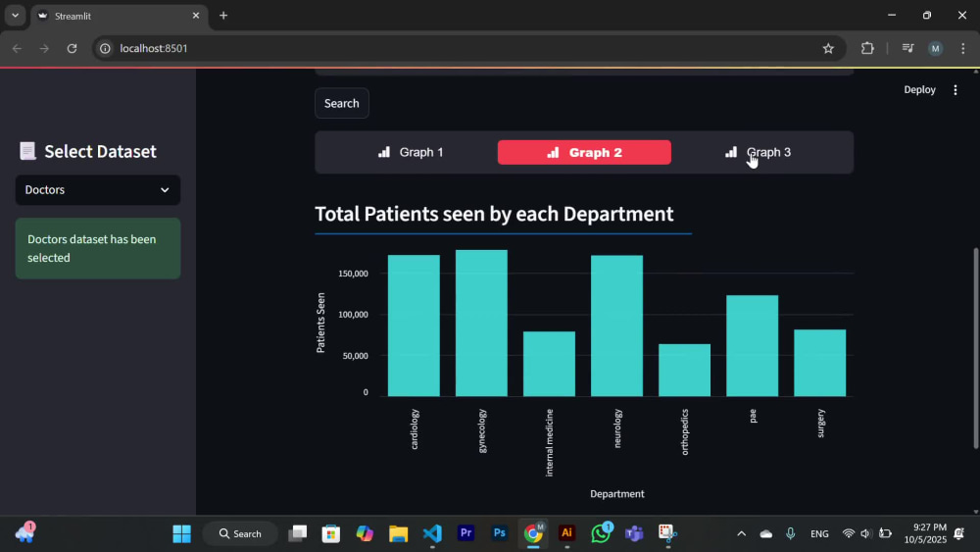
Task: Open Visual Studio Code from the taskbar
Action: coord(432,533)
